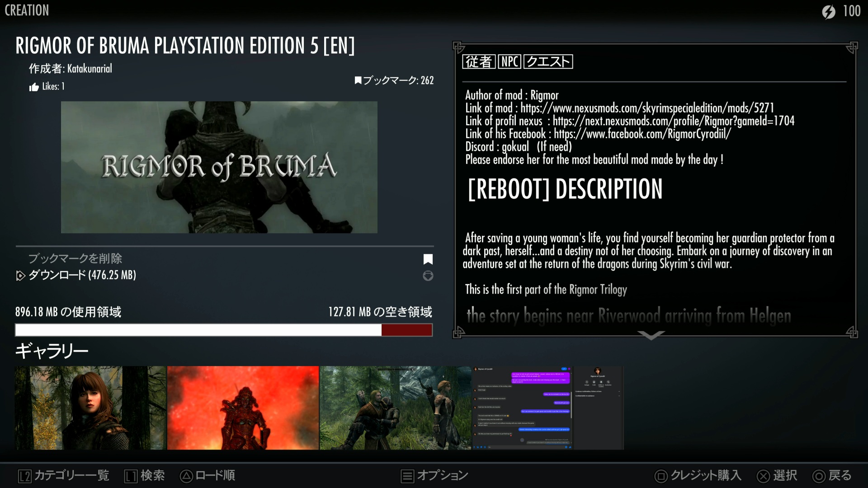Click the circle button icon for 戻る
The height and width of the screenshot is (488, 868).
click(x=819, y=476)
